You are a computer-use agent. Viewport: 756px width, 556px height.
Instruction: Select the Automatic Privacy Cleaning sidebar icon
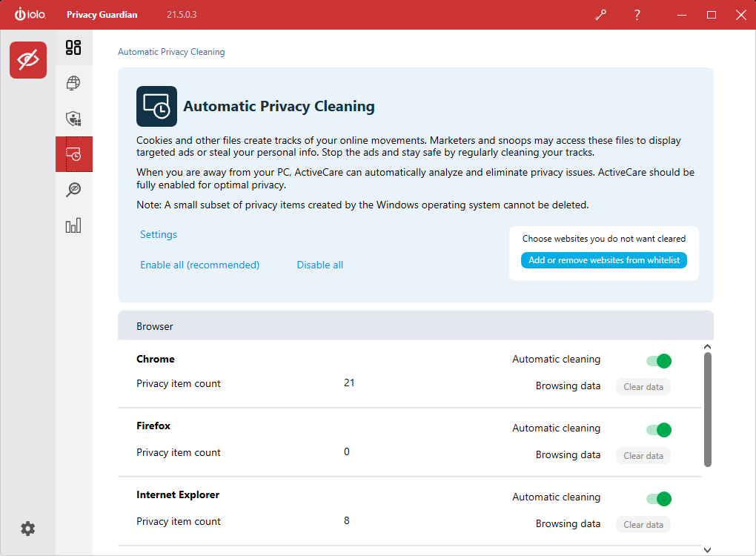74,154
